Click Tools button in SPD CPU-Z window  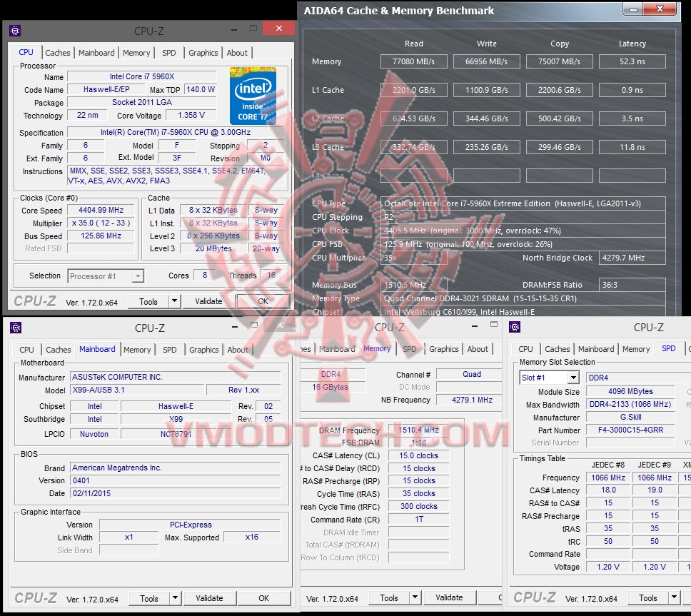click(x=648, y=598)
